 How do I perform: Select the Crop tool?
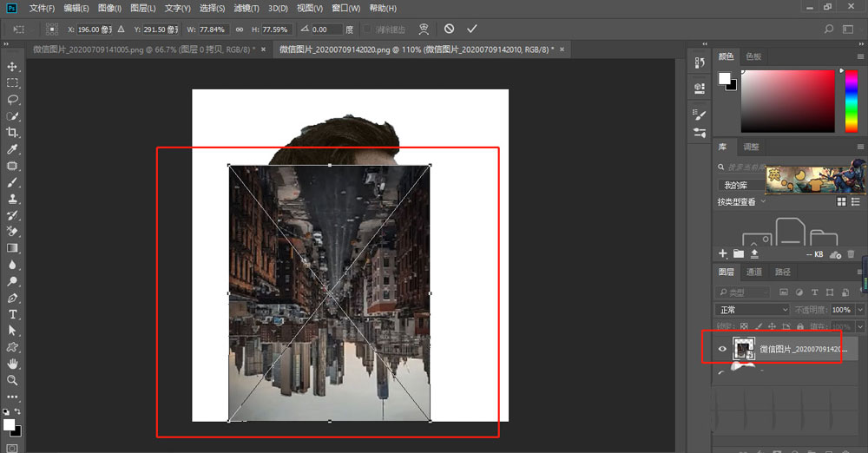tap(12, 133)
